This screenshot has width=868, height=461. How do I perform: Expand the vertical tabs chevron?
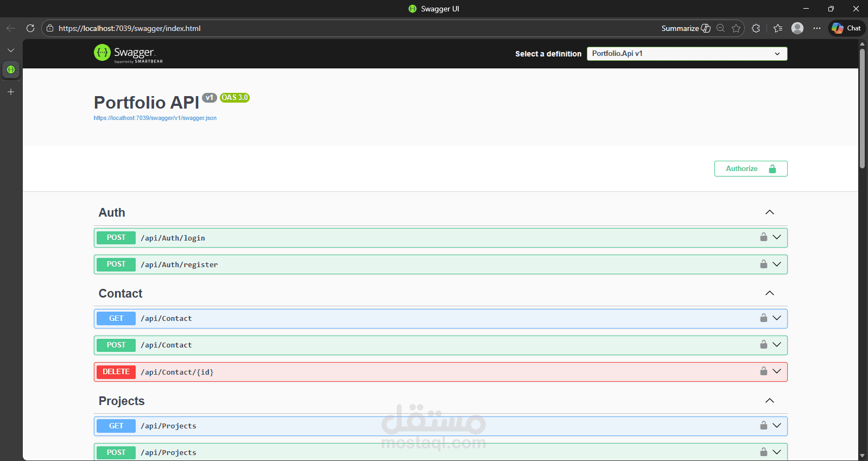(11, 50)
